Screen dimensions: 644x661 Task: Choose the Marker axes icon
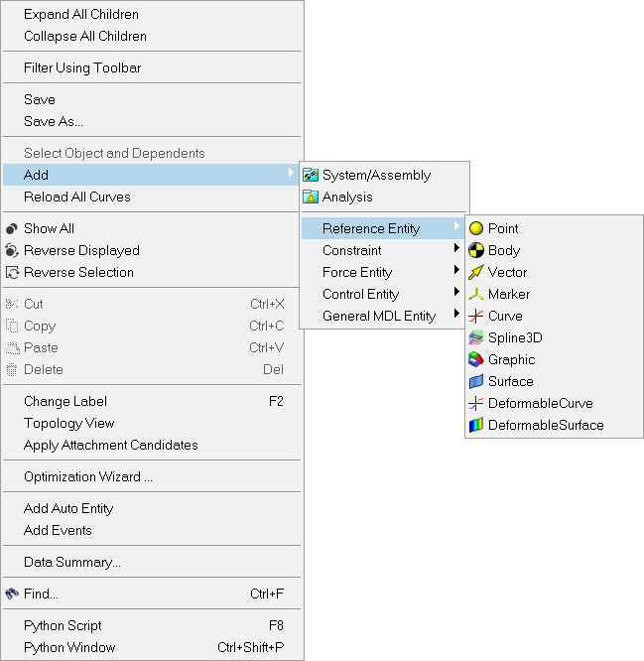point(476,294)
